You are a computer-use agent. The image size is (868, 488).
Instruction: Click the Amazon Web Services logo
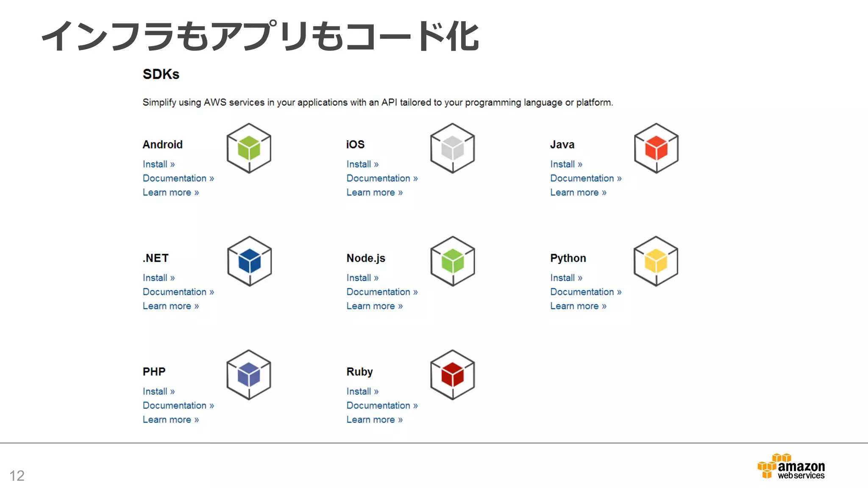tap(791, 466)
